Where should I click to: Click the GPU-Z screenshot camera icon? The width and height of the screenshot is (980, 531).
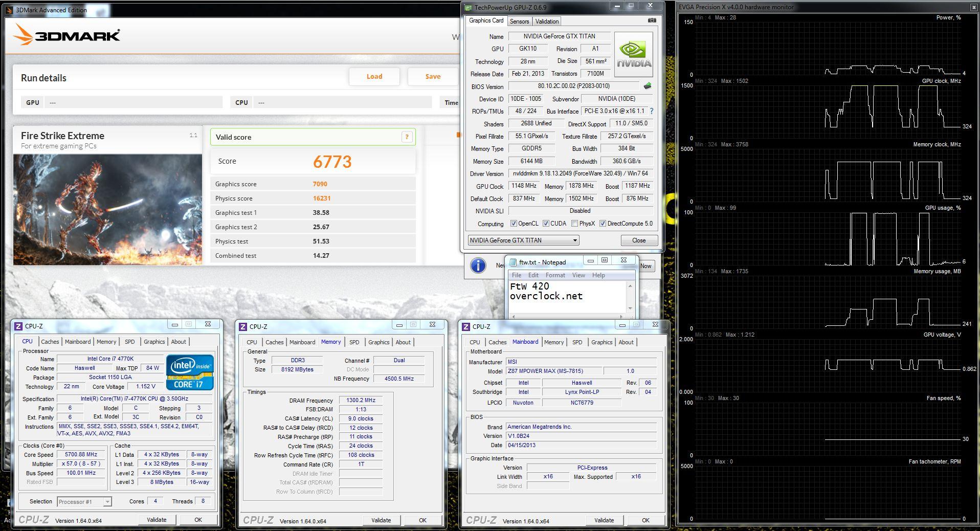tap(652, 20)
